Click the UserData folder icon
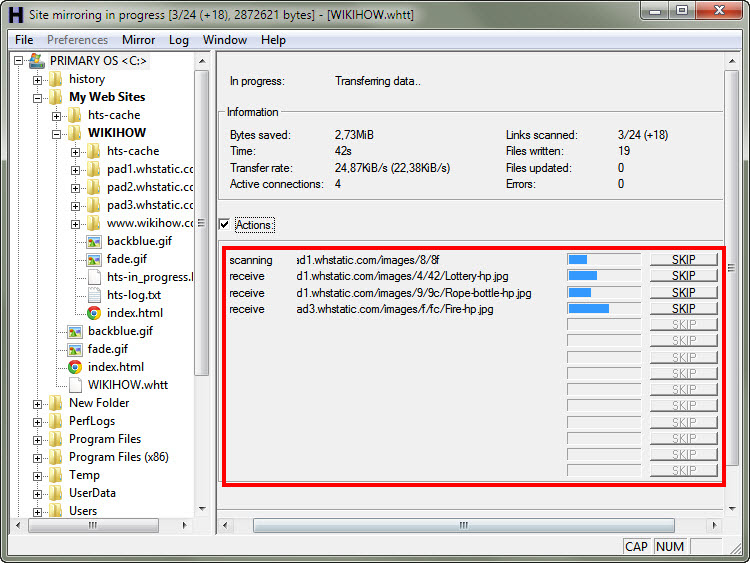750x563 pixels. pos(56,493)
